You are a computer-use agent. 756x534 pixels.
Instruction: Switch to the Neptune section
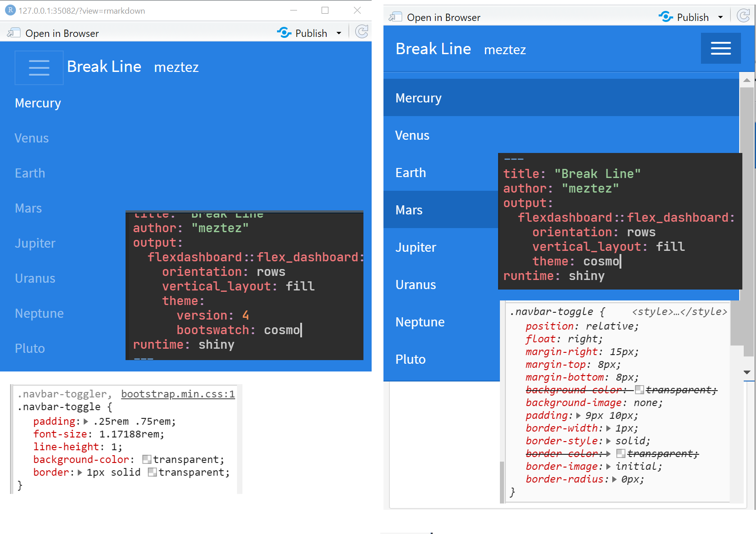(420, 322)
